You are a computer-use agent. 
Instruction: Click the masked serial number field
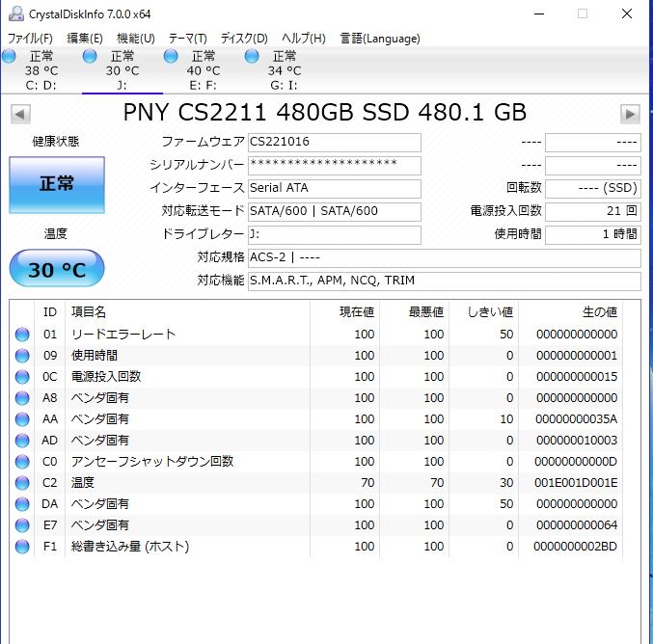point(335,165)
